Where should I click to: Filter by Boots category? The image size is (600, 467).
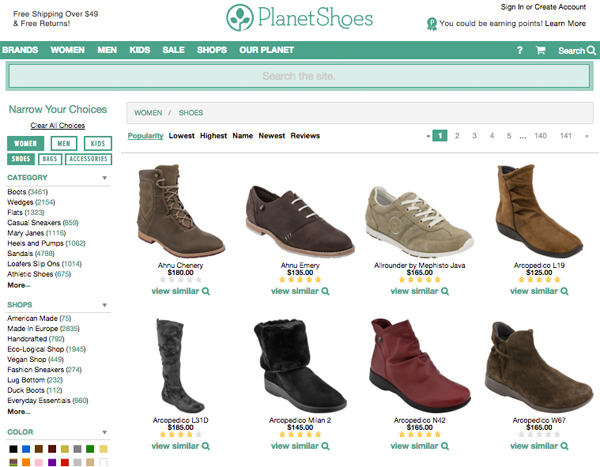(28, 192)
